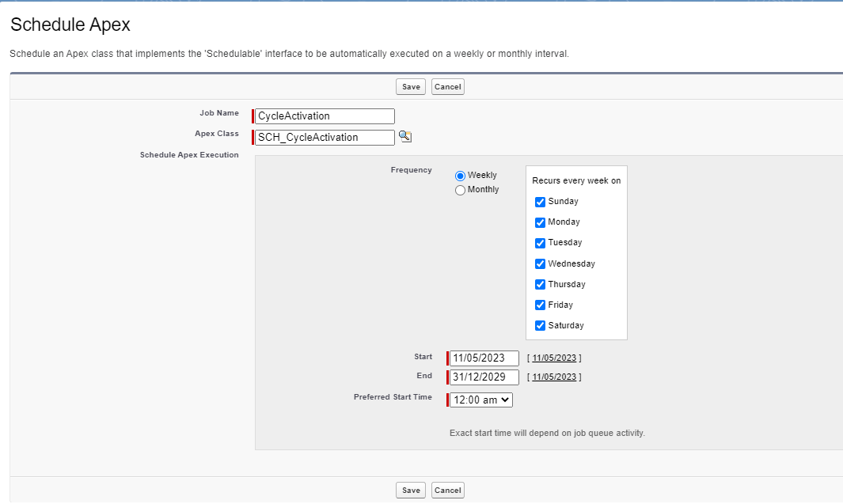Screen dimensions: 843x504
Task: Focus the Job Name input field
Action: [x=325, y=116]
